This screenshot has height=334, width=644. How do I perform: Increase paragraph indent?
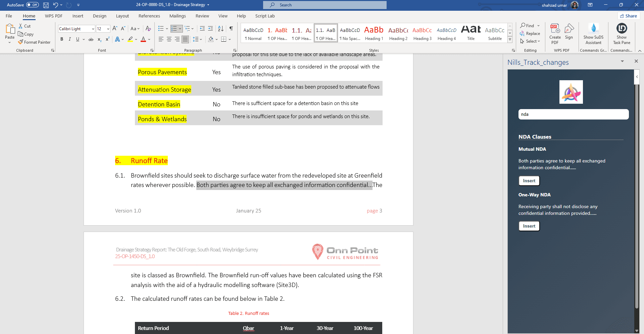(210, 29)
